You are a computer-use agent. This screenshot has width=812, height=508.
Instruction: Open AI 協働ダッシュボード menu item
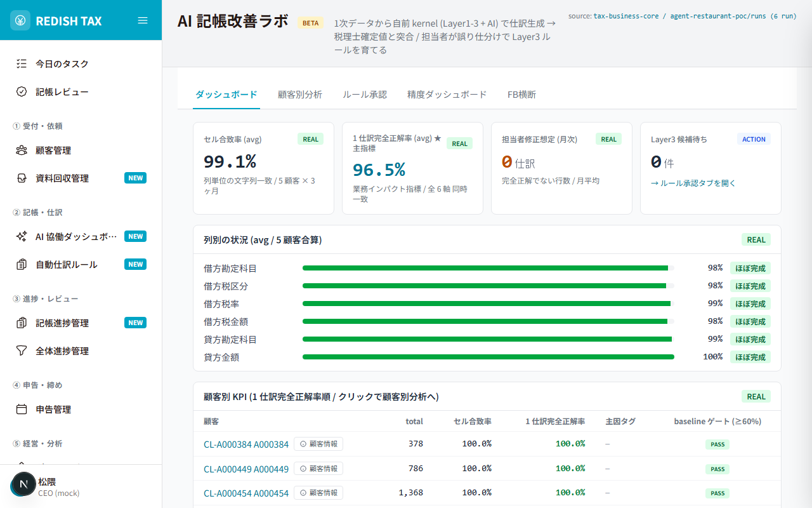[81, 236]
